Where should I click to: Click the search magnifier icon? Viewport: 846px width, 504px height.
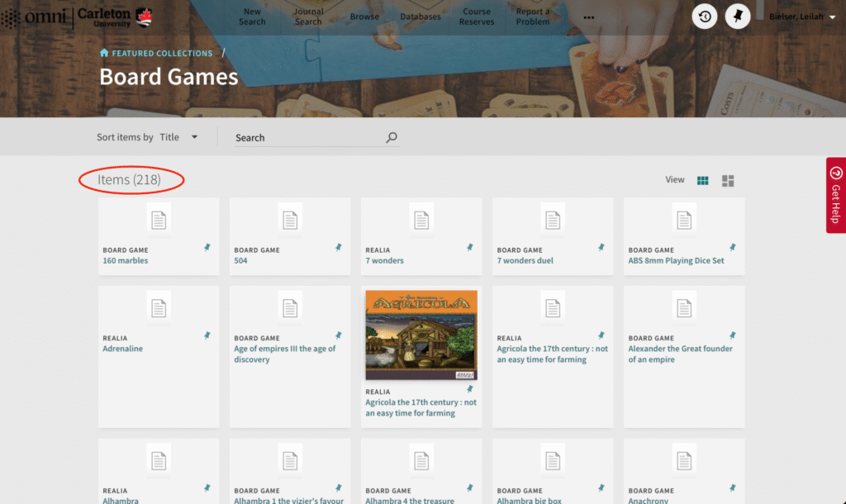coord(391,137)
